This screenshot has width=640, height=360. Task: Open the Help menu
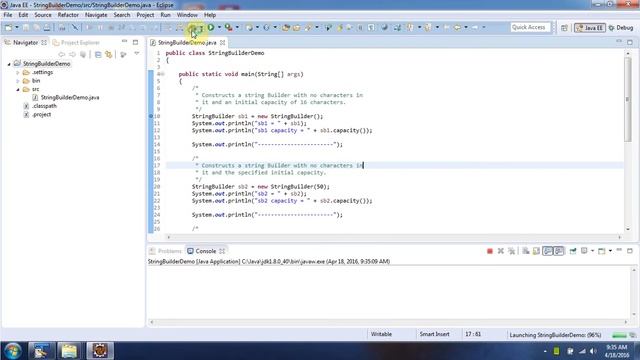210,15
